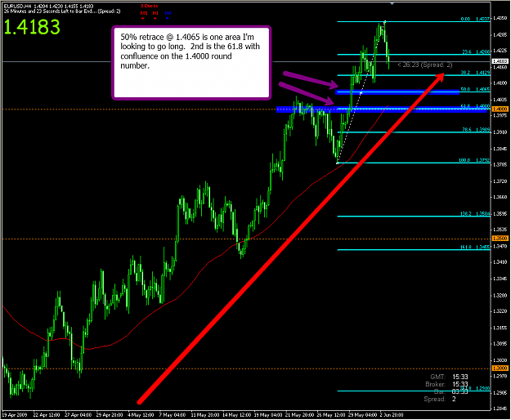Select the Fibonacci 38.2 level label

click(x=476, y=73)
